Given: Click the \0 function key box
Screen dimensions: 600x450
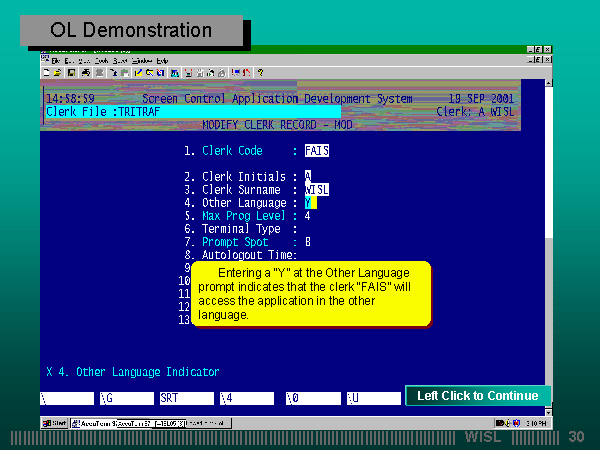Looking at the screenshot, I should [x=309, y=398].
